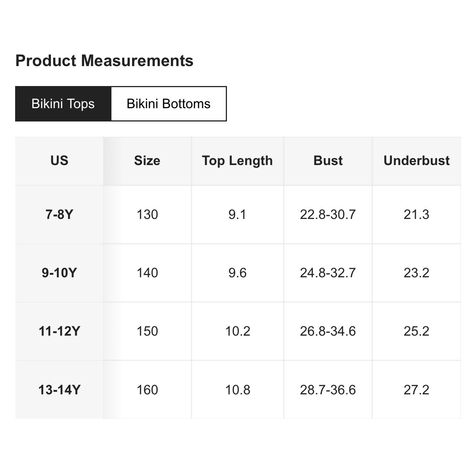This screenshot has height=473, width=476.
Task: Select the 9-10Y row label
Action: click(59, 273)
